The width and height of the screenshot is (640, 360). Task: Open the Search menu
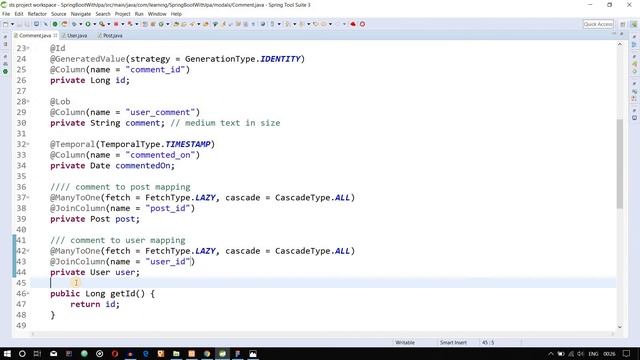tap(103, 14)
